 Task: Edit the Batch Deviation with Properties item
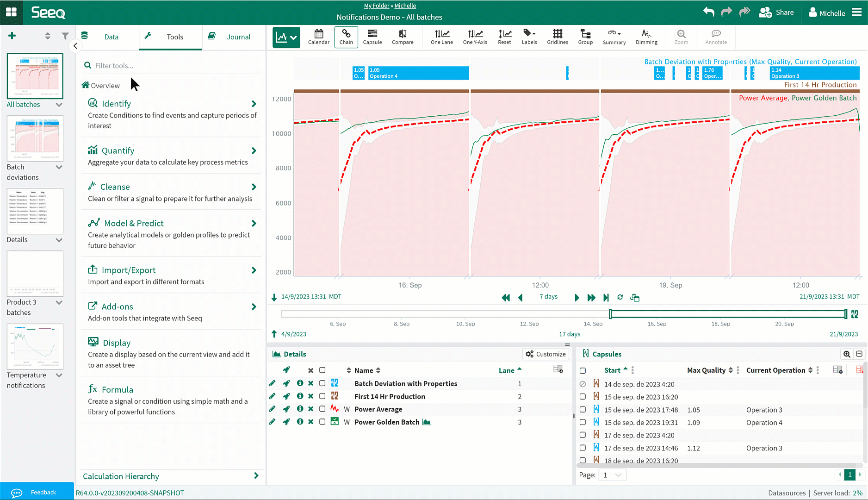tap(272, 383)
